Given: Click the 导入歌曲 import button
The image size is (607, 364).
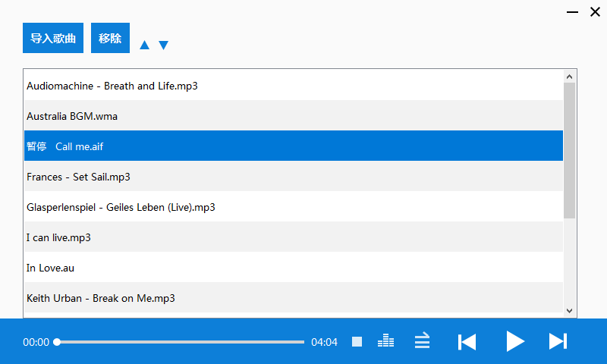Looking at the screenshot, I should coord(53,38).
